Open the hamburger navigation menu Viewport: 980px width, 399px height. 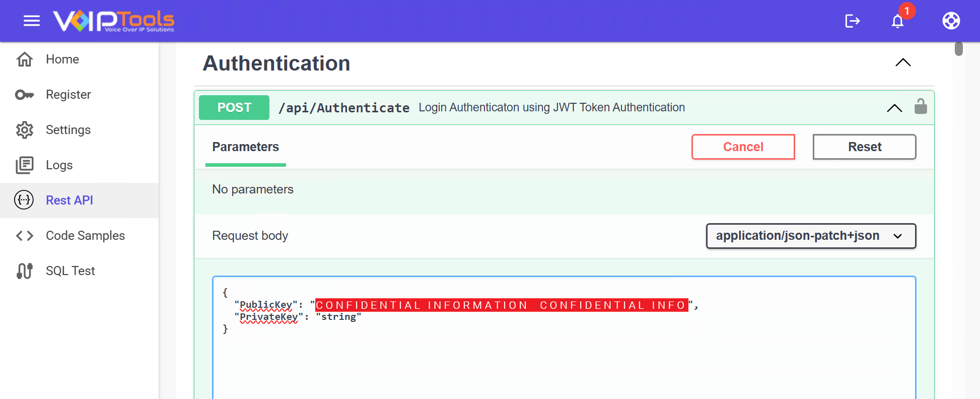click(31, 21)
